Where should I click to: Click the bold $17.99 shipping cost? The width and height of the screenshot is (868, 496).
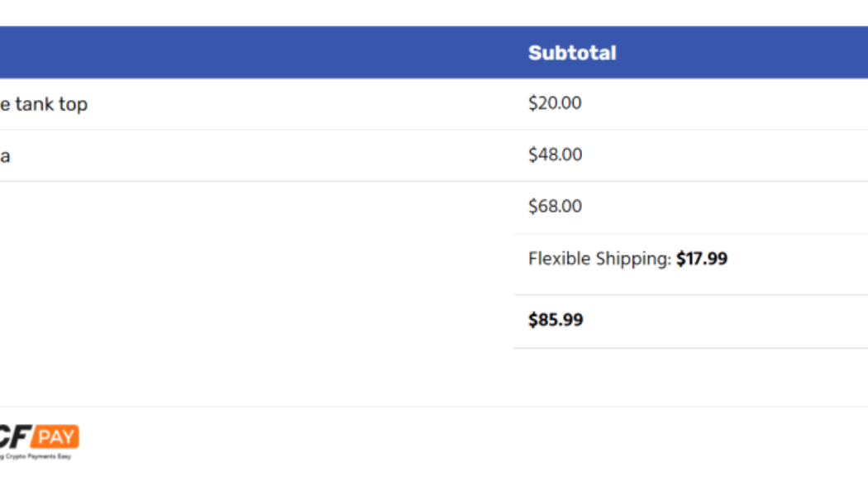coord(702,259)
